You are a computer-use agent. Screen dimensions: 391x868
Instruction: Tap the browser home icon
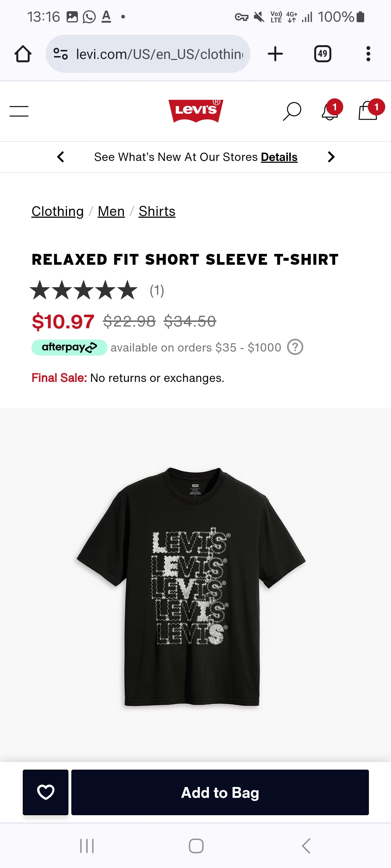point(23,54)
